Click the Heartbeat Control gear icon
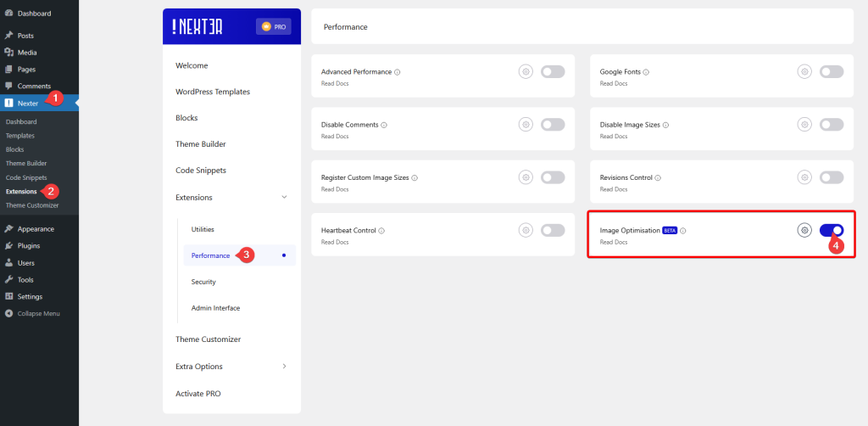This screenshot has width=868, height=426. coord(526,230)
